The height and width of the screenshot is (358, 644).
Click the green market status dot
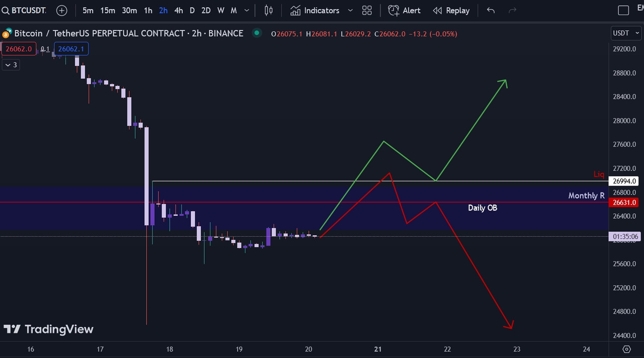tap(257, 33)
